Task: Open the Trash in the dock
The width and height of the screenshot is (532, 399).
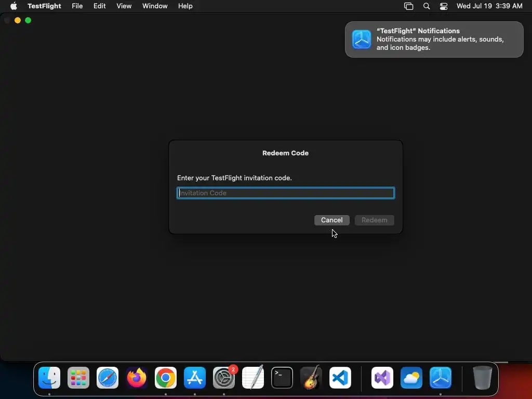Action: click(483, 378)
